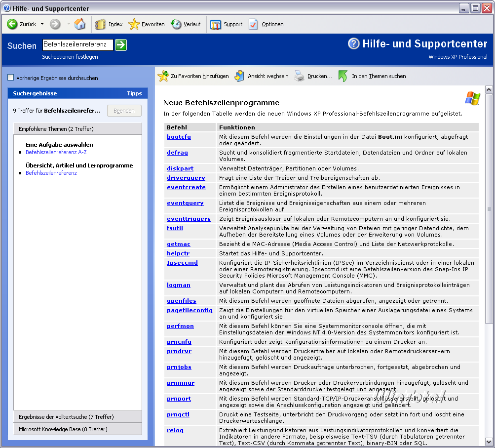Expand Microsoft Knowledge Base (0 Treffer)
Image resolution: width=495 pixels, height=448 pixels.
point(77,429)
